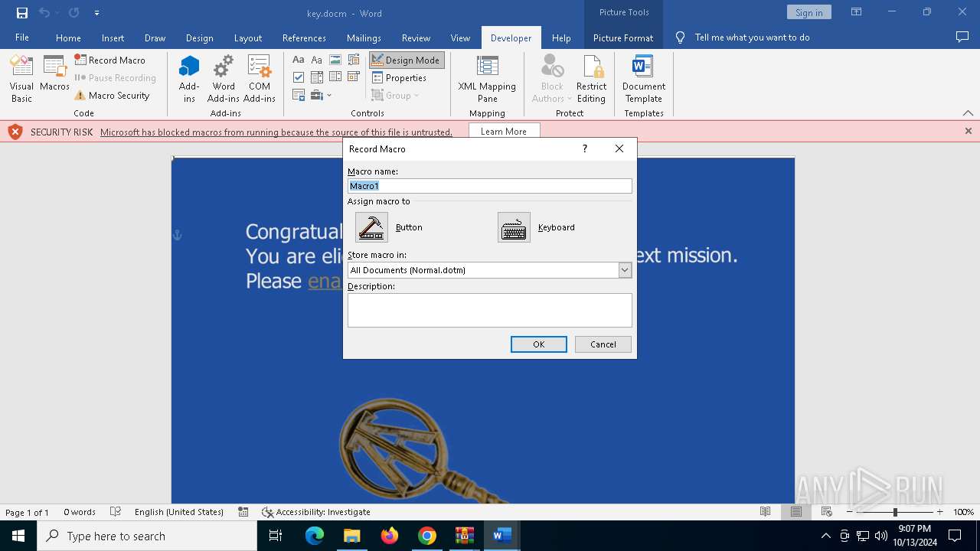Assign macro to Keyboard
Viewport: 980px width, 551px height.
coord(514,227)
